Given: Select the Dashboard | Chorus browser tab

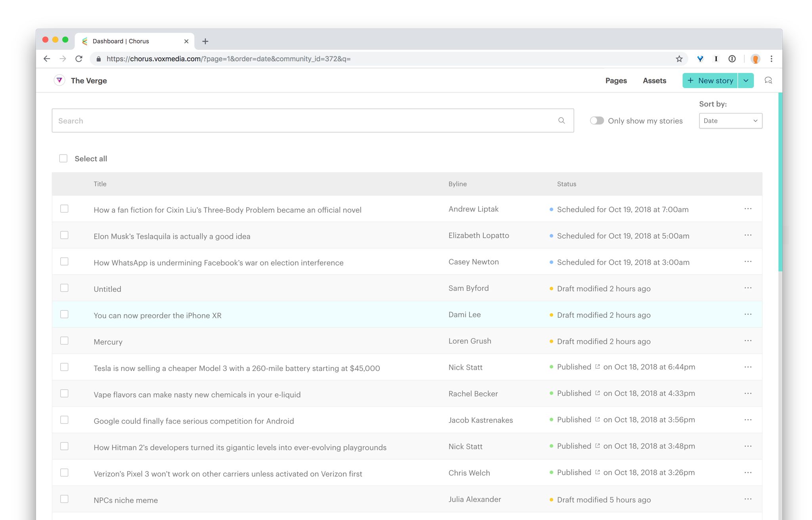Looking at the screenshot, I should [135, 41].
